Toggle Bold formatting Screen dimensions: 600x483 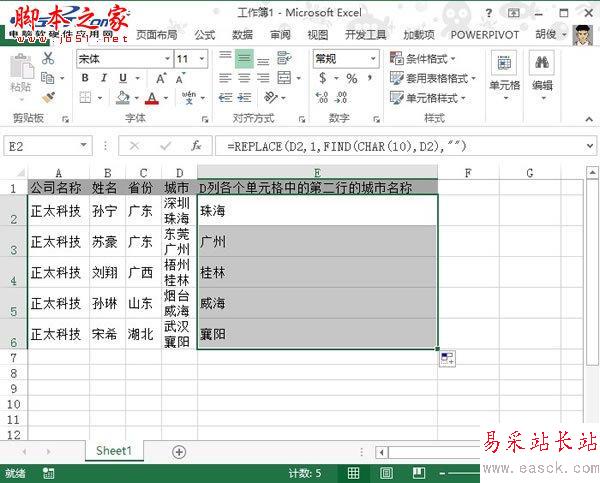(x=85, y=78)
